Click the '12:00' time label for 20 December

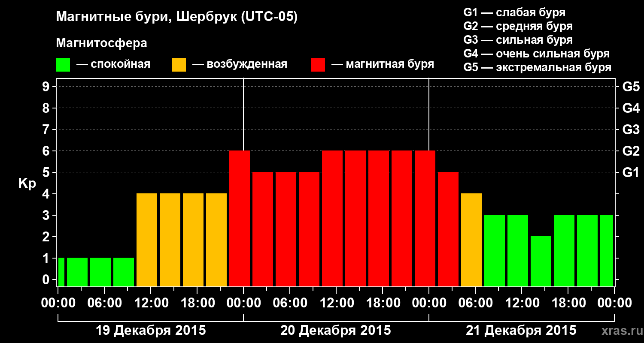336,303
